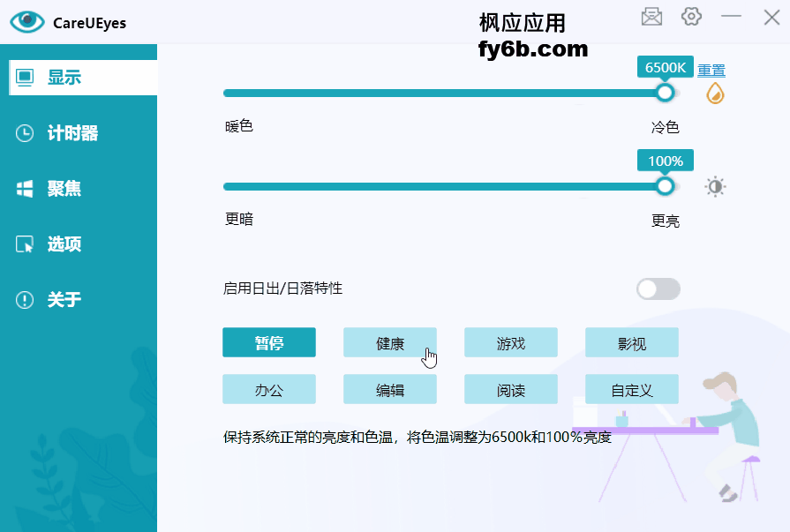Apply the 影视 preset mode
Viewport: 790px width, 532px height.
coord(632,342)
